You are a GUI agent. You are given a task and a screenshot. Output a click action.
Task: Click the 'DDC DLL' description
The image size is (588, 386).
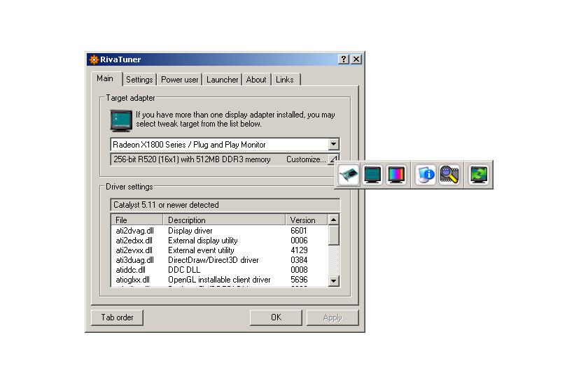(184, 270)
